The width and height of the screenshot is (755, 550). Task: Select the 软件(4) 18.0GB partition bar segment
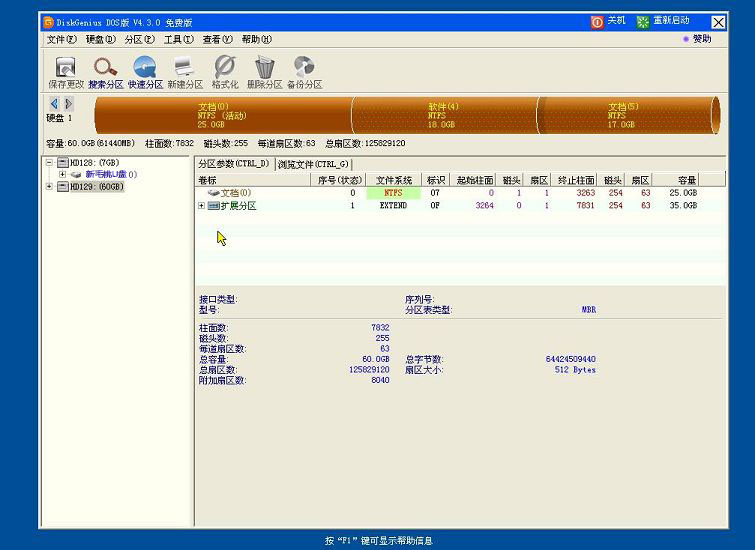(x=444, y=115)
